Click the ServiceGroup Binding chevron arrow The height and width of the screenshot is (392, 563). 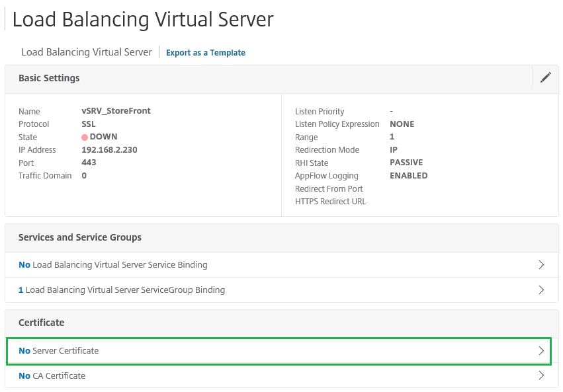(x=541, y=290)
